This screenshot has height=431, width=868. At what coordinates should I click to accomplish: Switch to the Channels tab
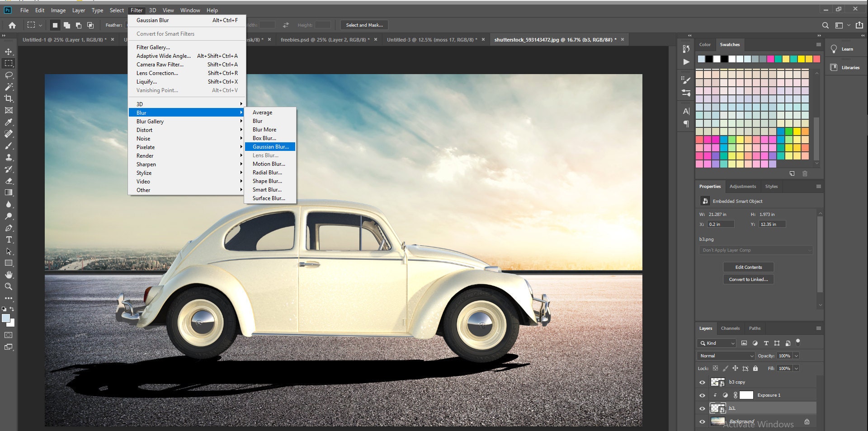click(730, 328)
